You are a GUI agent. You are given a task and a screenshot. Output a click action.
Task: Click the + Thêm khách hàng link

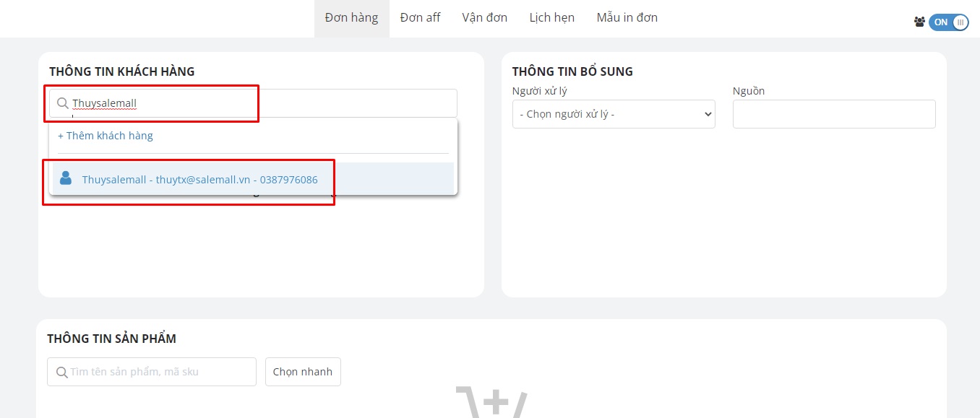[x=106, y=136]
